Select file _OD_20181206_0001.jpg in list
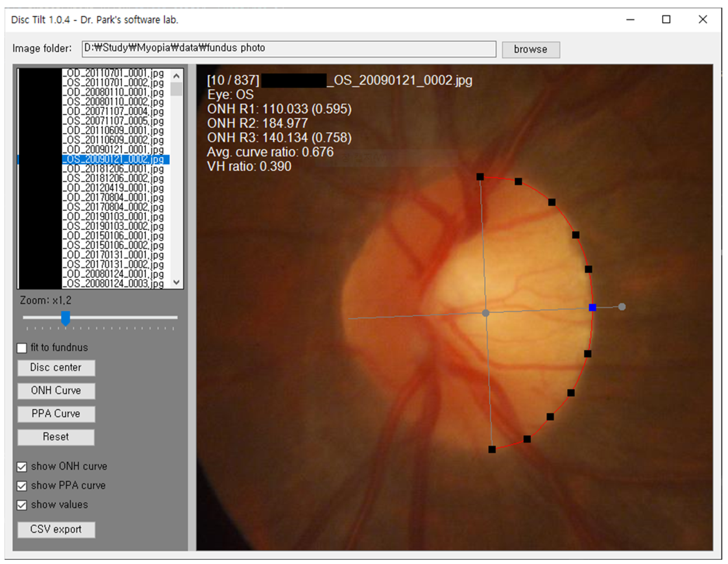Screen dimensions: 728x564 [113, 169]
